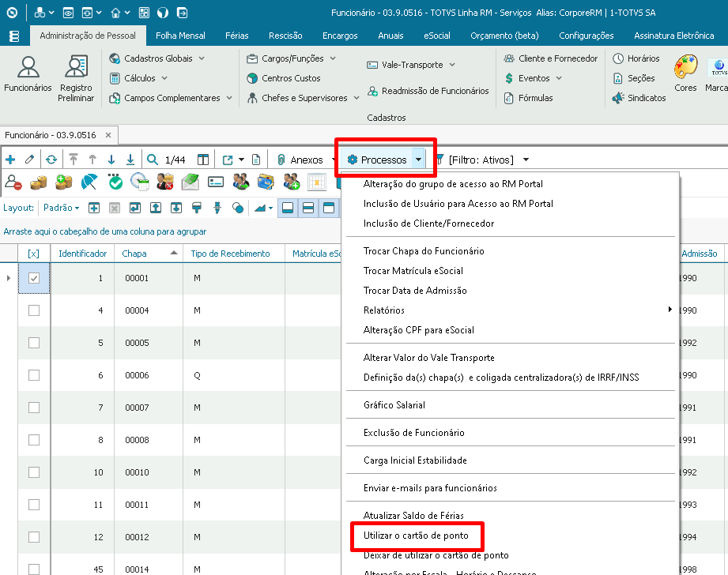Expand the Eventos dropdown
This screenshot has width=728, height=575.
(559, 78)
